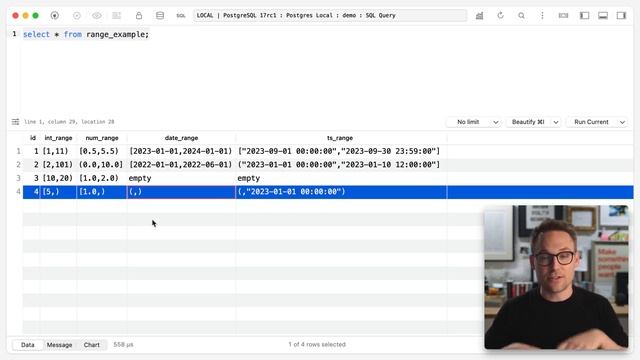Toggle the bottom panel icon
The width and height of the screenshot is (640, 360).
(603, 16)
